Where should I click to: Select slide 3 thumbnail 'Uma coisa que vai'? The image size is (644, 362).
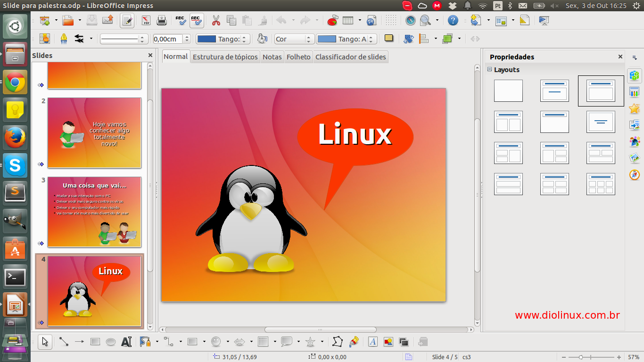click(94, 212)
